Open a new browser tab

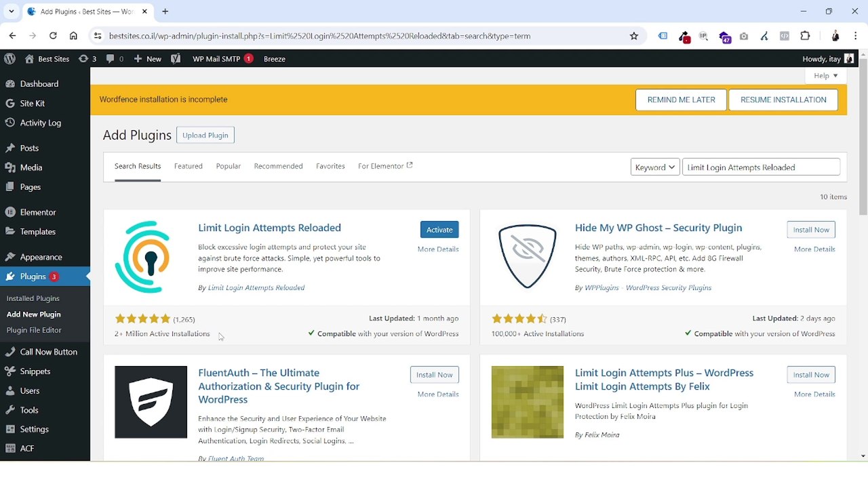pyautogui.click(x=165, y=12)
